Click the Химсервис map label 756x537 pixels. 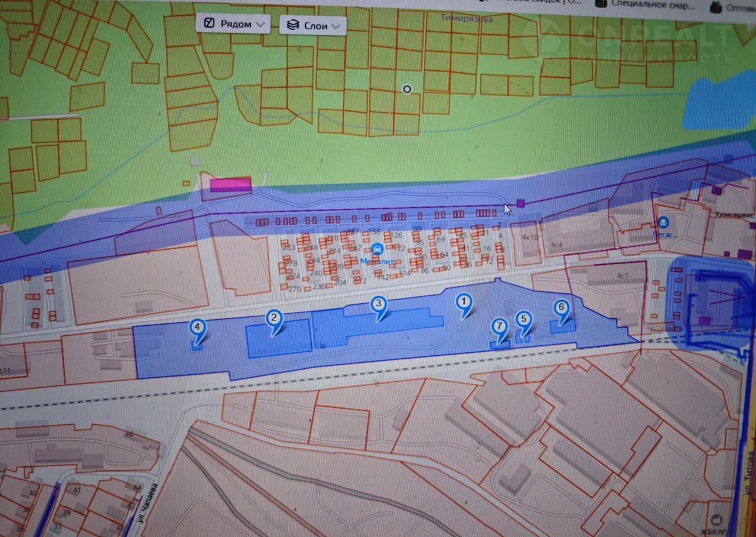pyautogui.click(x=735, y=216)
